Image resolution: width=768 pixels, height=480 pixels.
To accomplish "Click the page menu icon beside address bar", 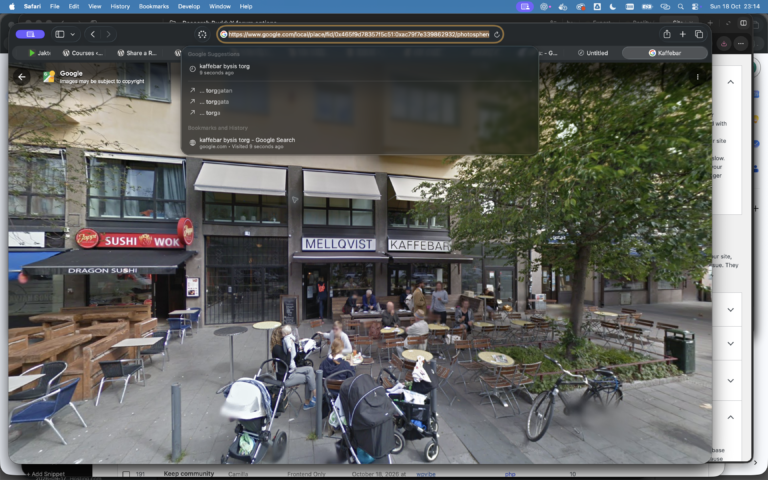I will [202, 34].
